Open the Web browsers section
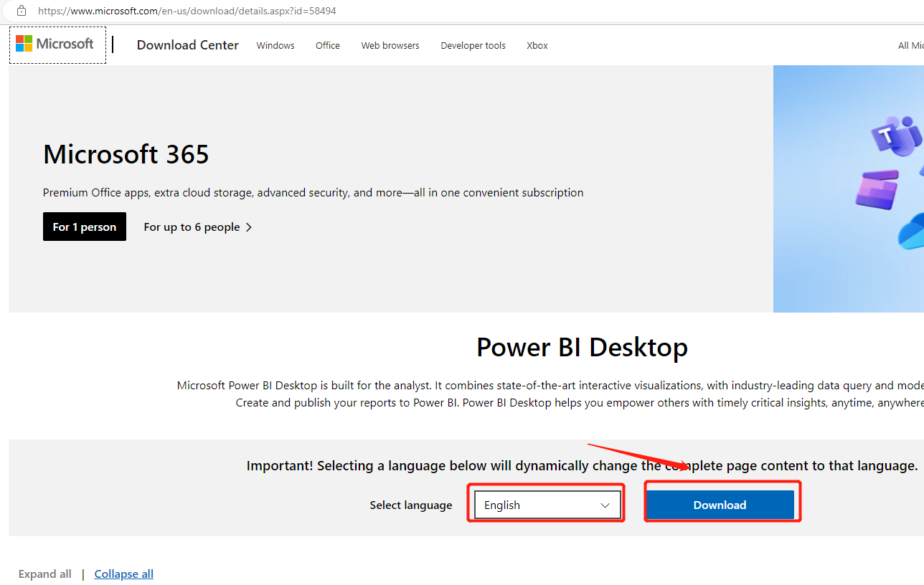 coord(390,45)
